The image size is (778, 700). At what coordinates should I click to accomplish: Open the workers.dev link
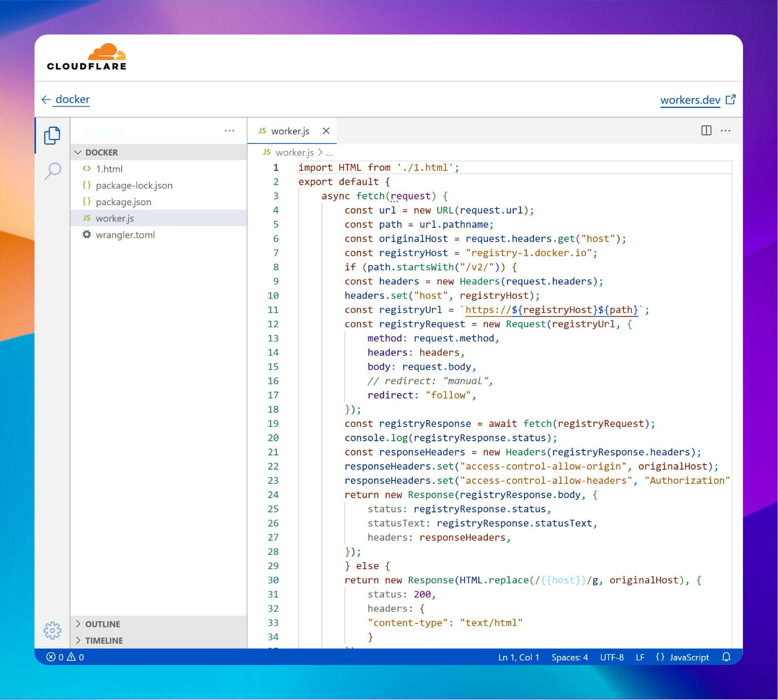point(690,100)
